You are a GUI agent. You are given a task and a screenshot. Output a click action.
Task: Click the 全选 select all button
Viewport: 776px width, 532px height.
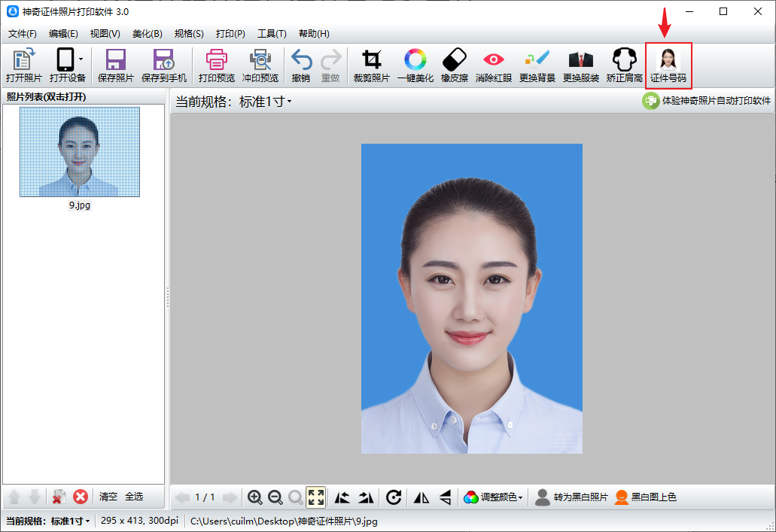point(134,497)
